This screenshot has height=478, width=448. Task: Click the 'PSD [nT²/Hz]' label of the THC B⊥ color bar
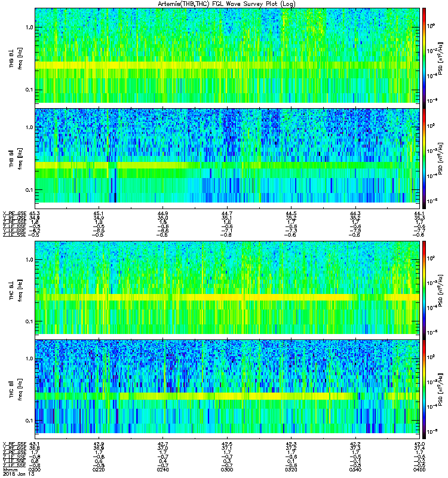point(440,290)
